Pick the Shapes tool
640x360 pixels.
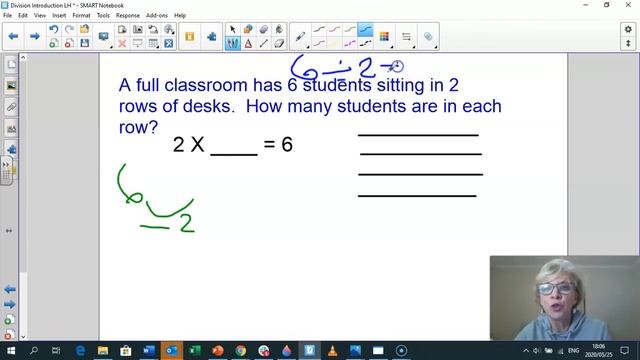coord(248,29)
